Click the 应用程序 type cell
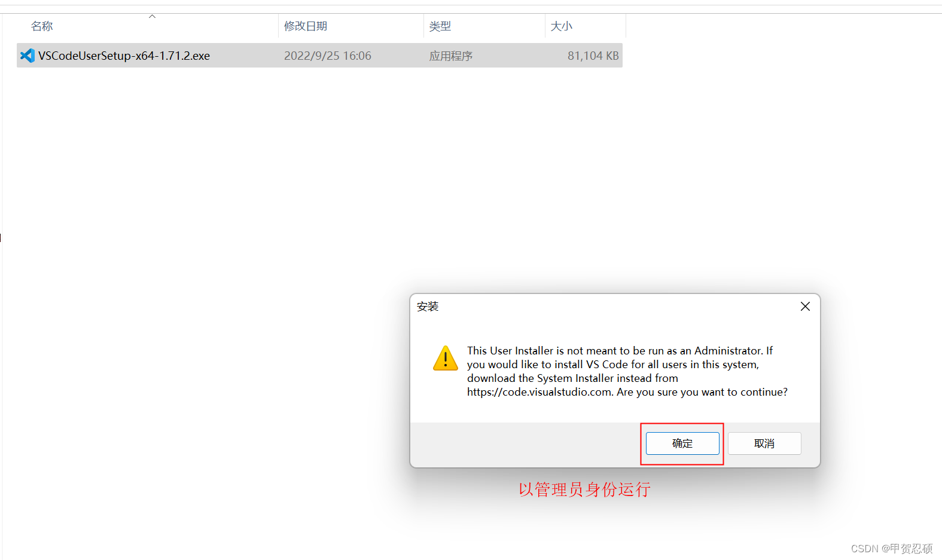The image size is (942, 560). point(451,56)
